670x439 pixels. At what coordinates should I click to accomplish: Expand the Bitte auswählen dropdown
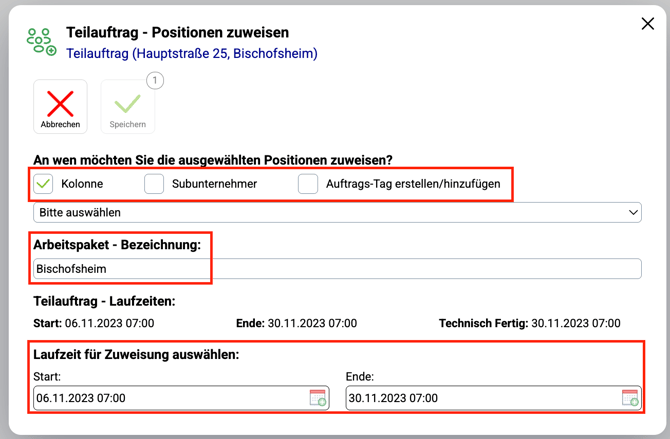pos(337,213)
